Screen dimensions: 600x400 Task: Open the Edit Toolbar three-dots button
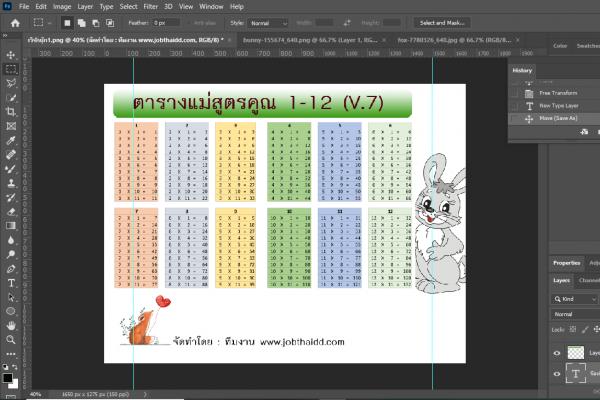click(11, 354)
